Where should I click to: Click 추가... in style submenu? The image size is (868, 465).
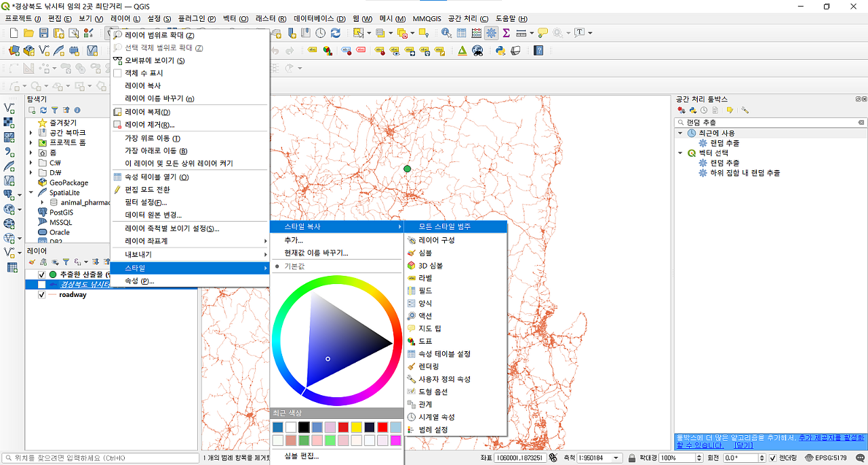(x=294, y=240)
